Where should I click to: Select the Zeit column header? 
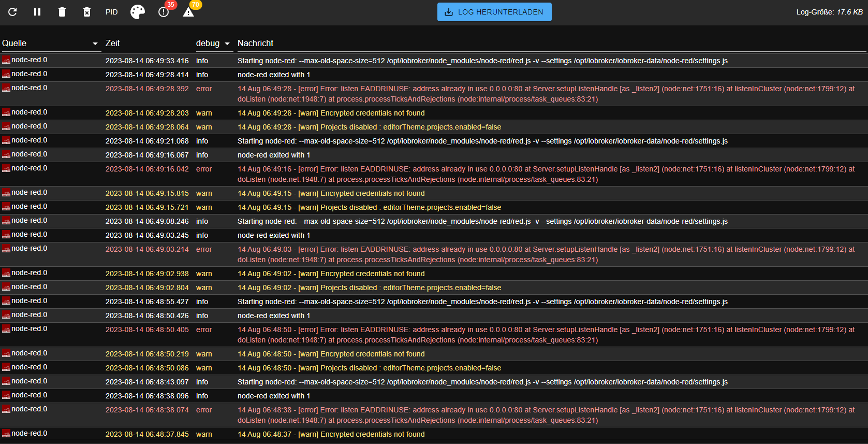tap(112, 44)
